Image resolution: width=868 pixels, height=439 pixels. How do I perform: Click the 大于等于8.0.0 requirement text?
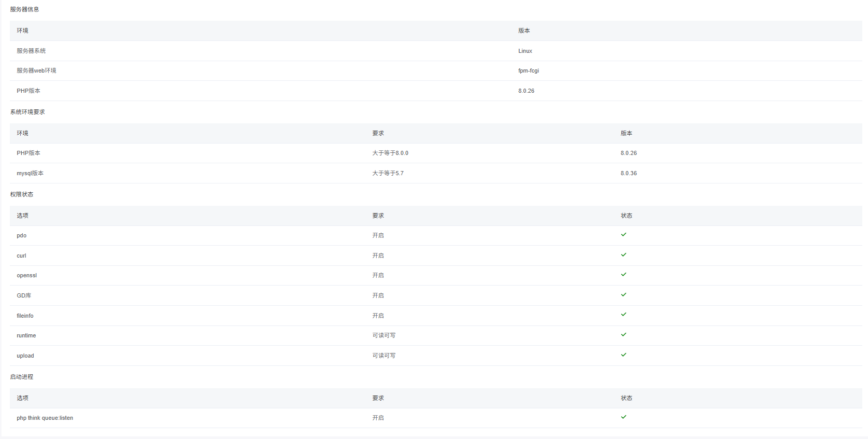click(390, 153)
